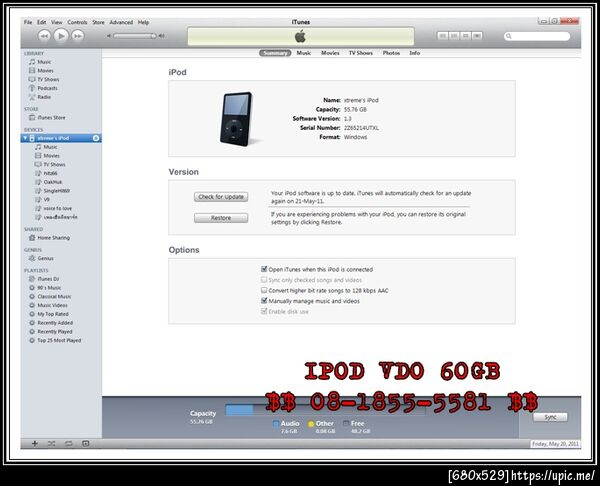This screenshot has width=600, height=486.
Task: Open the Store menu
Action: point(98,22)
